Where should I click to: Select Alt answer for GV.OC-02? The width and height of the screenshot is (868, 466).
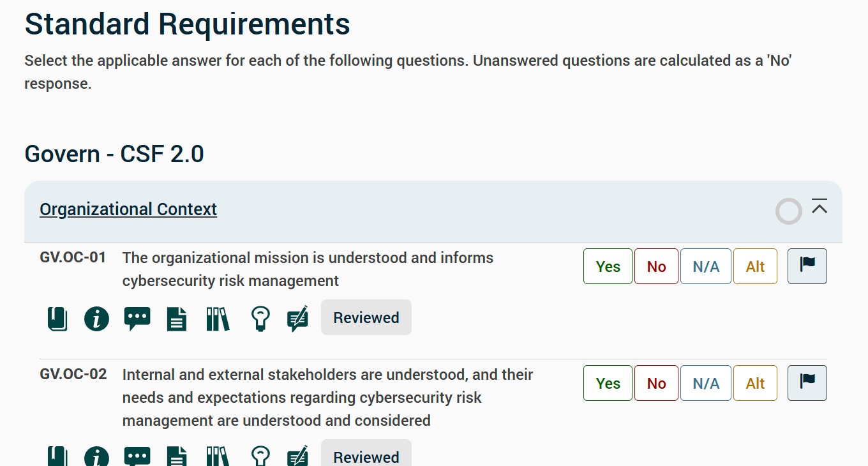click(755, 383)
